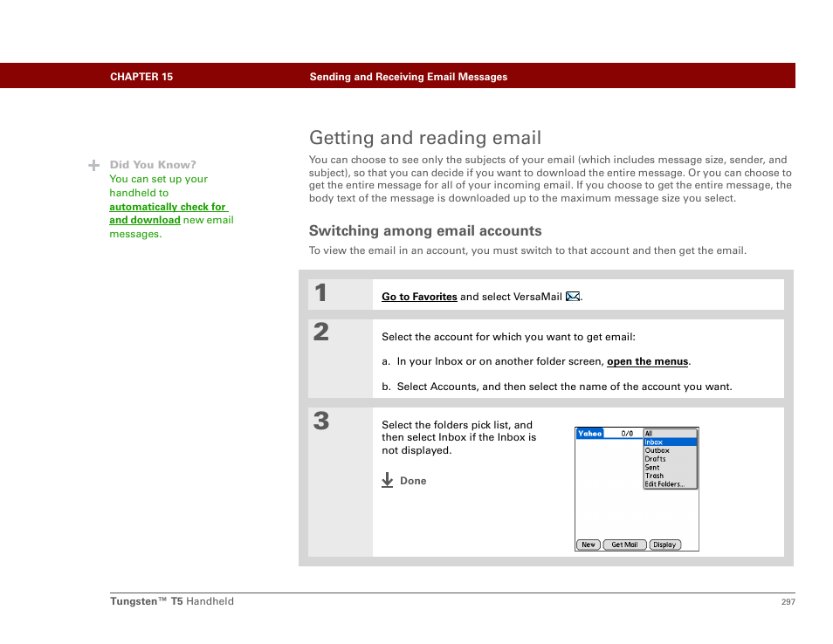
Task: Click the 0/0 message count
Action: point(627,433)
